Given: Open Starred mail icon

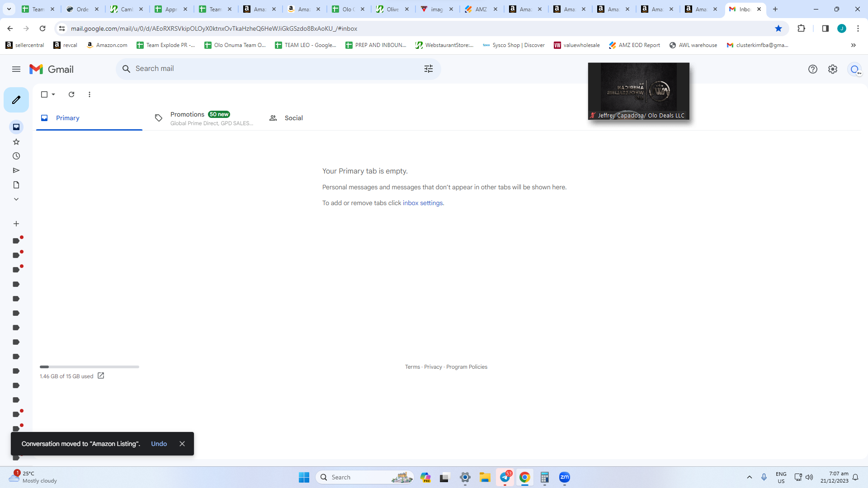Looking at the screenshot, I should [16, 142].
